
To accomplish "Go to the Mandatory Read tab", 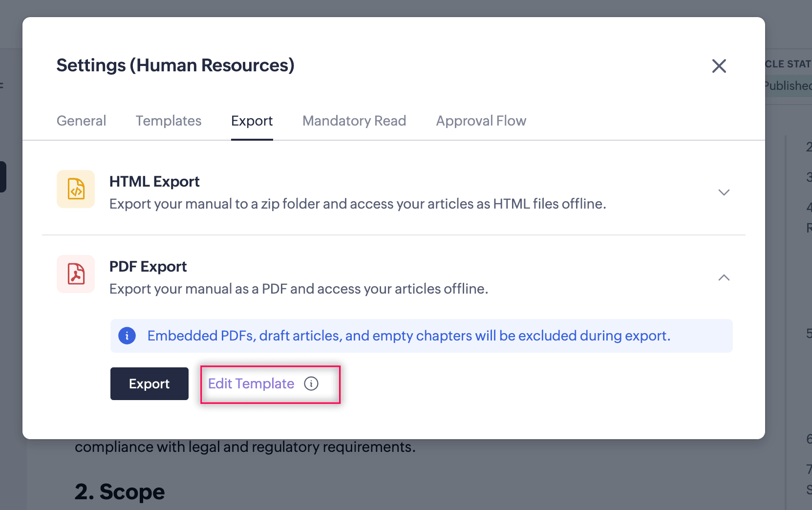I will [x=354, y=121].
